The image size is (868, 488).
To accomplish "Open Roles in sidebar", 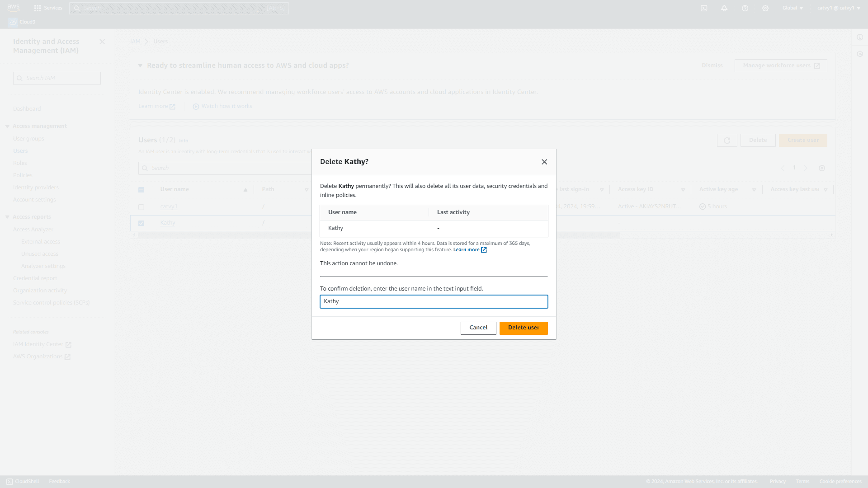I will click(x=20, y=163).
